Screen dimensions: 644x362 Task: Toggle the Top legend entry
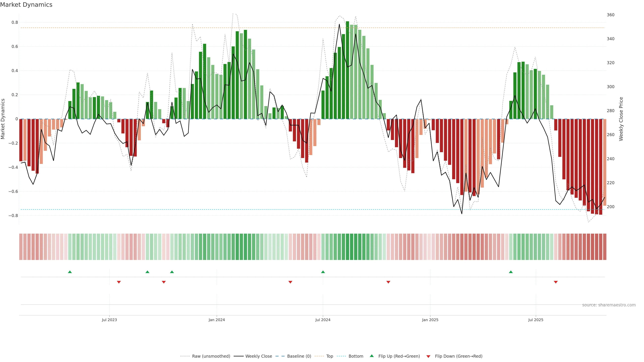pyautogui.click(x=330, y=356)
